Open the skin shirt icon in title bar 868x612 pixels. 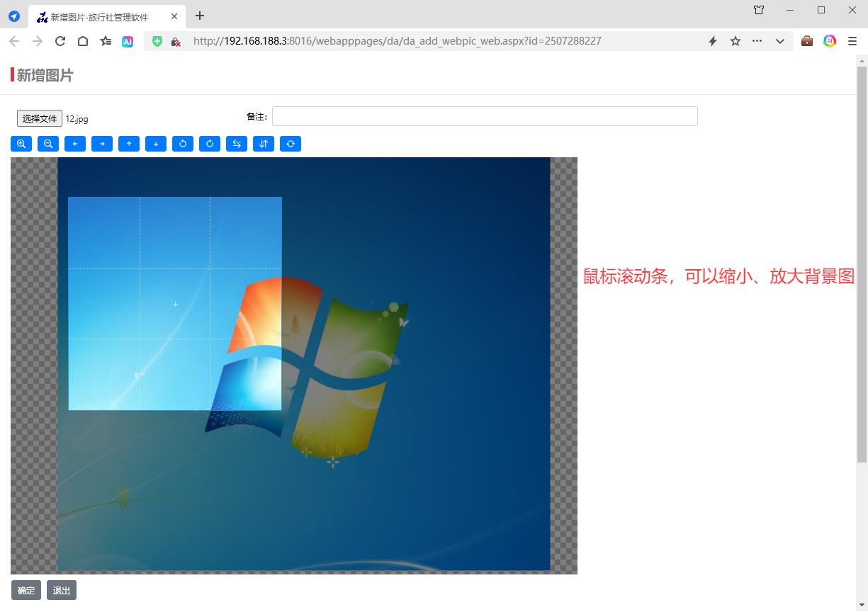point(759,10)
